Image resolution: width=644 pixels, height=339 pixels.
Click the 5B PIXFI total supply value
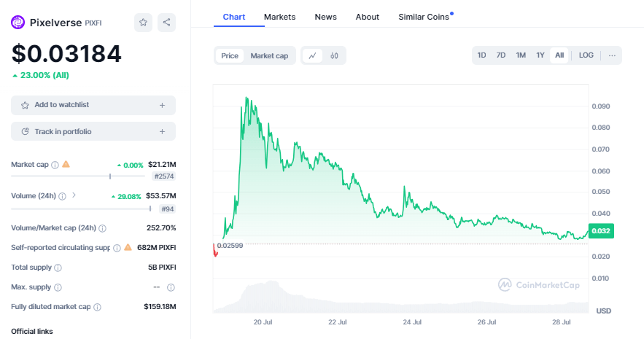pos(162,267)
